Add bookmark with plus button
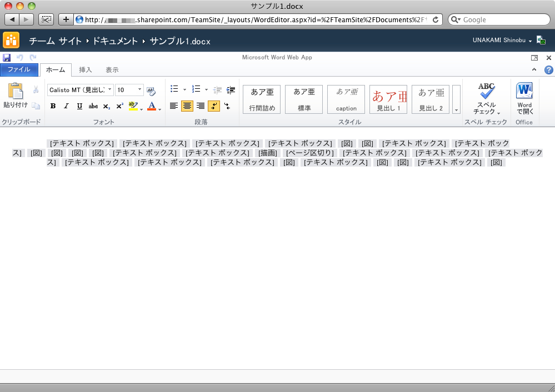The image size is (555, 392). click(66, 19)
